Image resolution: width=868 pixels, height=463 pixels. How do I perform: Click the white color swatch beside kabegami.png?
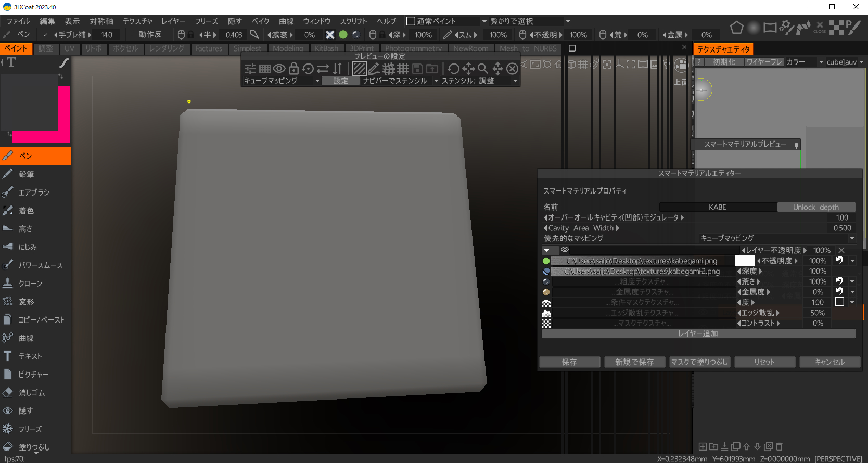pyautogui.click(x=745, y=261)
